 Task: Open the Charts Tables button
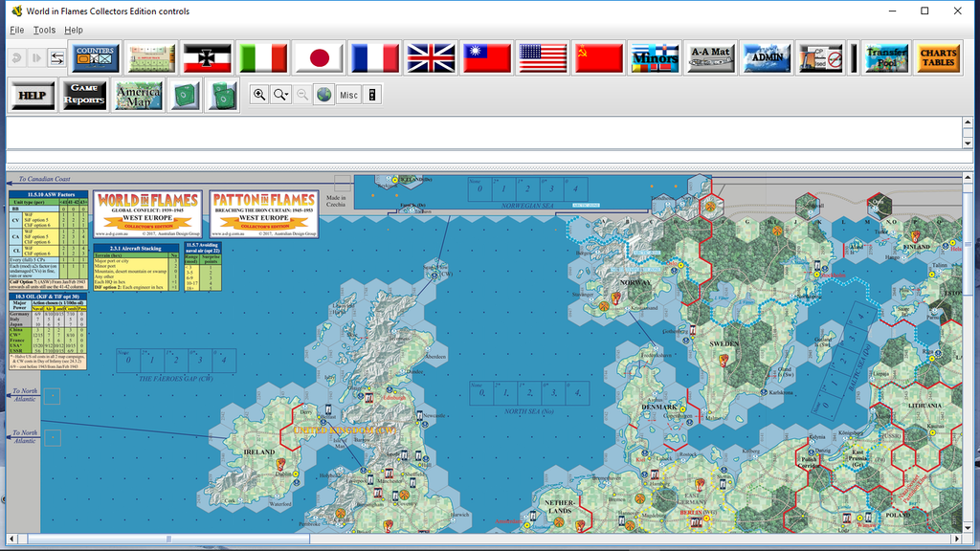coord(938,58)
